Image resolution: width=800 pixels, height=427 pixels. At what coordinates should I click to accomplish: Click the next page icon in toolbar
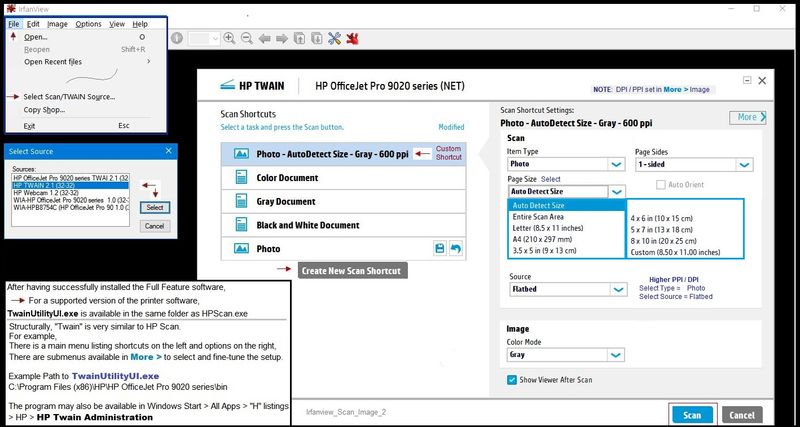tap(317, 38)
